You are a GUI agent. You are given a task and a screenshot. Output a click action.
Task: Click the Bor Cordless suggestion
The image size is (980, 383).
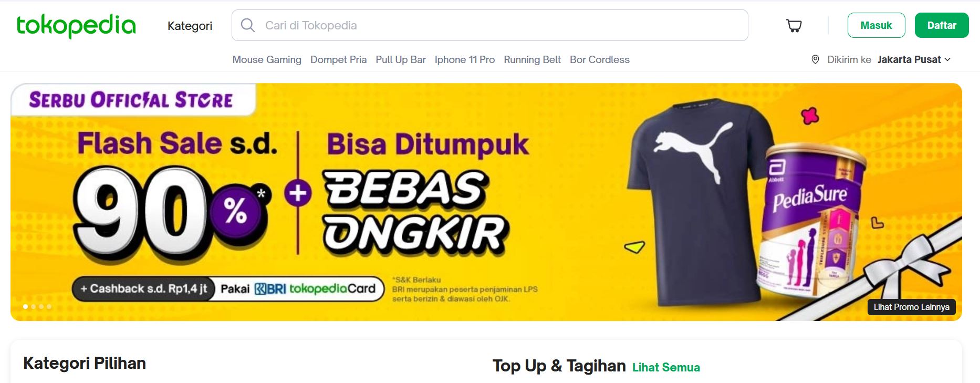tap(600, 59)
